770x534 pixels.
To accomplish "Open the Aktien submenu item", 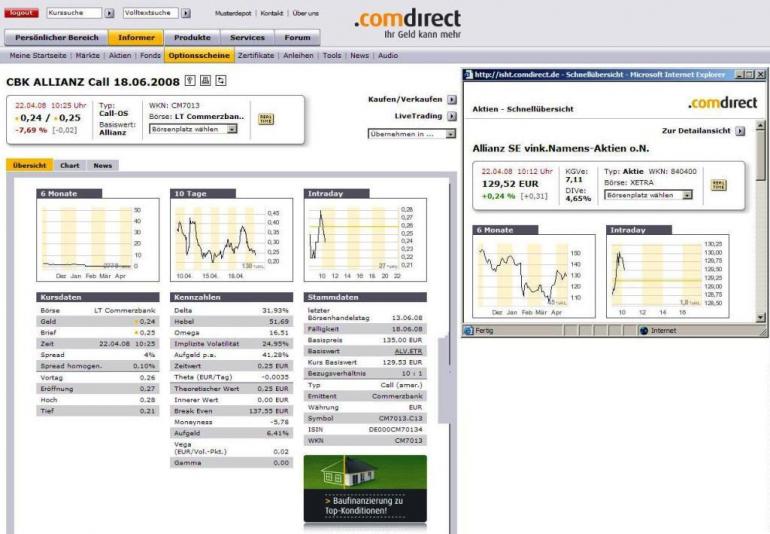I will click(x=120, y=56).
